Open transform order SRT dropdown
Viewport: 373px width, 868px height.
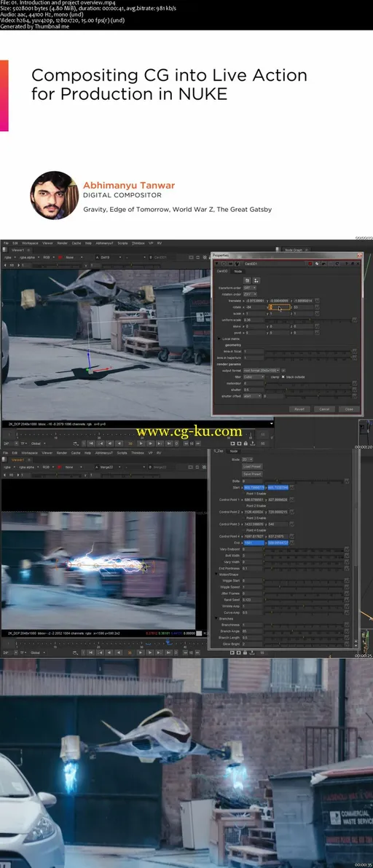pos(250,288)
